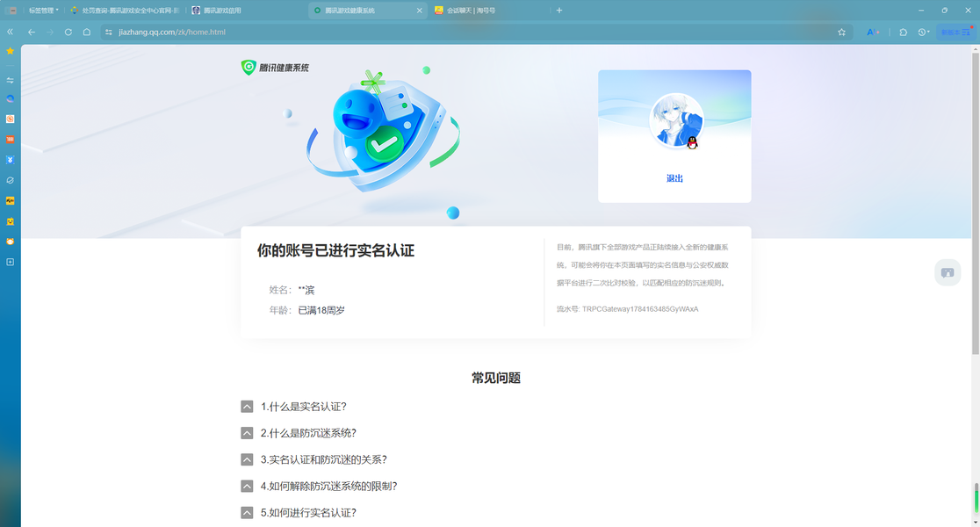View site information icon in address bar
This screenshot has width=980, height=527.
tap(109, 32)
